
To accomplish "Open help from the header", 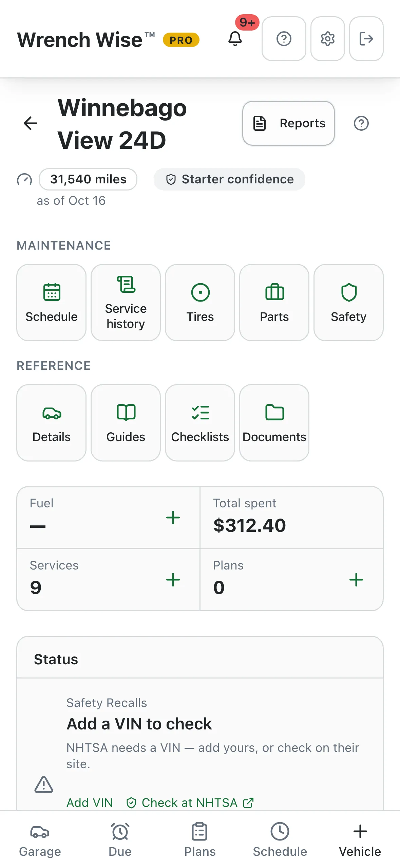I will point(284,39).
